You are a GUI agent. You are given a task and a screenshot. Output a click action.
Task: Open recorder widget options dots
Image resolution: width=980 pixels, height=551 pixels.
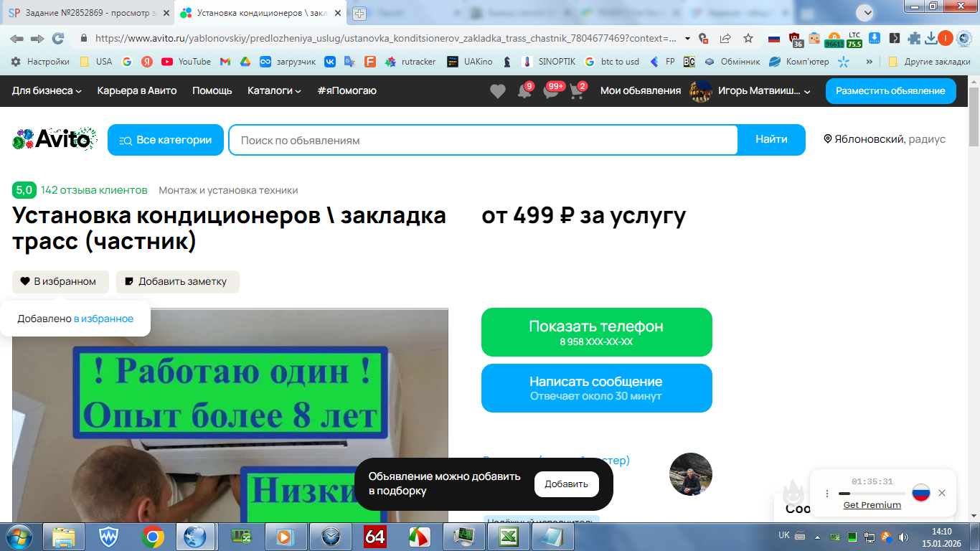click(826, 494)
